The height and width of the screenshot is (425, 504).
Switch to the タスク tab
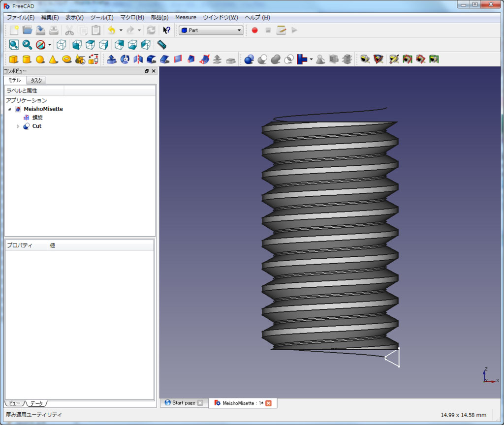[36, 80]
